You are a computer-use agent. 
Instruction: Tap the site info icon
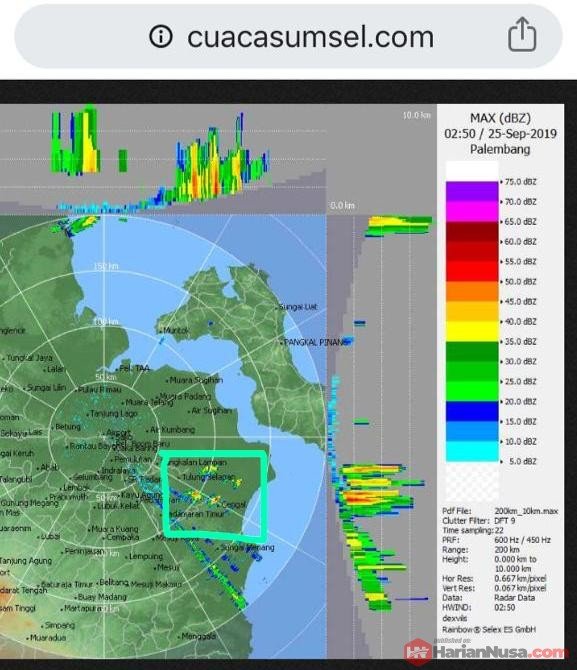(x=161, y=36)
